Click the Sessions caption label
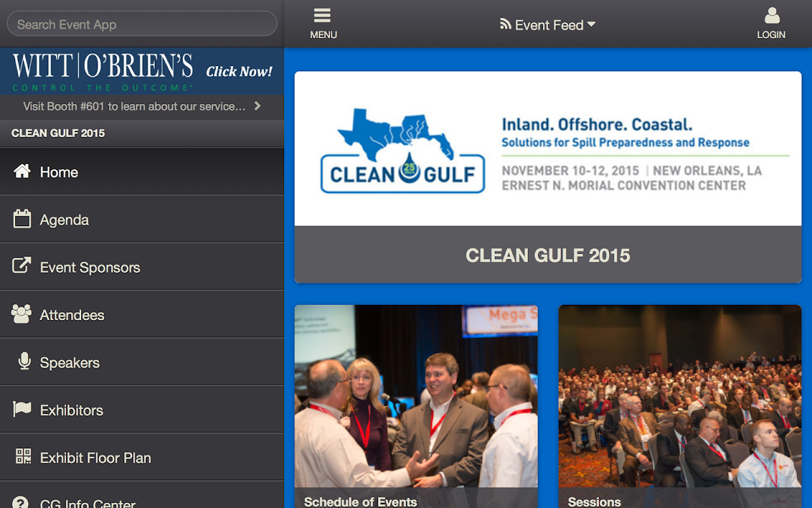The width and height of the screenshot is (812, 508). (x=594, y=501)
